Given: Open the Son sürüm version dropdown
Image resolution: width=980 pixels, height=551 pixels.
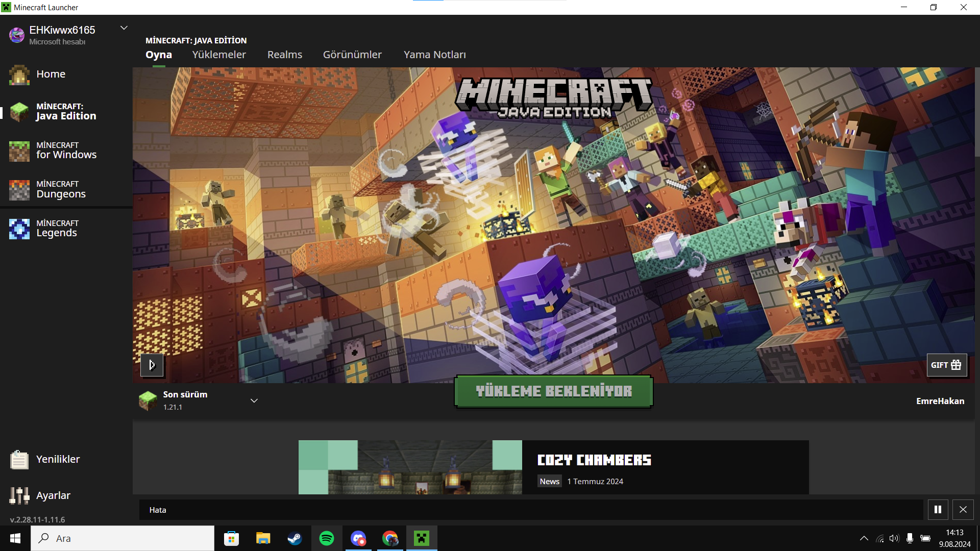Looking at the screenshot, I should point(254,401).
